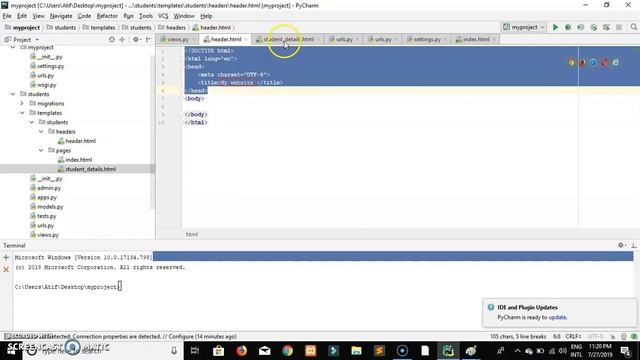Collapse the myproject folder in the tree
Screen dimensions: 640x360
click(13, 47)
